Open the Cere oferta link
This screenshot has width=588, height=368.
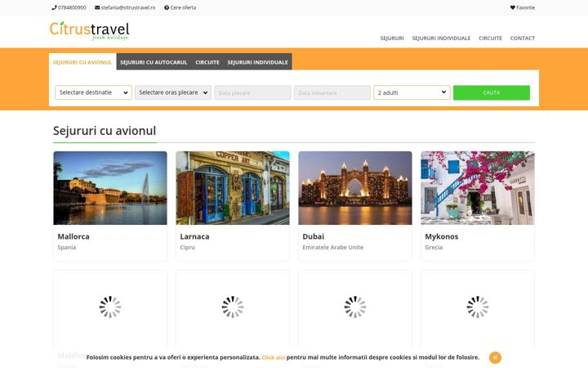click(x=183, y=7)
